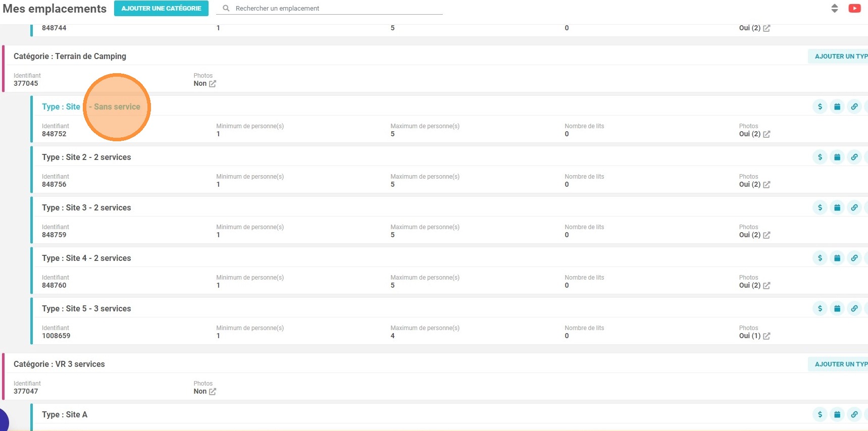The width and height of the screenshot is (868, 431).
Task: Open calendar for Site 5 - 3 services
Action: coord(837,308)
